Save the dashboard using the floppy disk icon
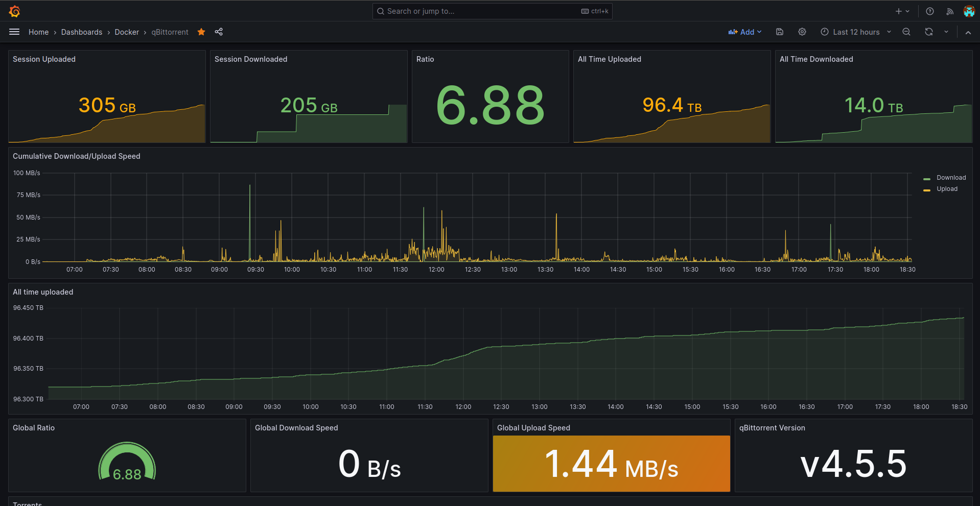This screenshot has height=506, width=980. pos(779,32)
